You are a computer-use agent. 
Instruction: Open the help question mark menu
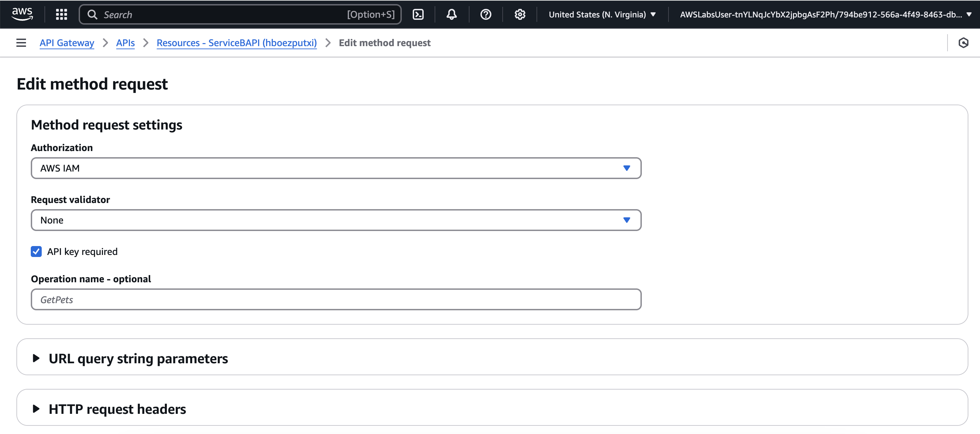486,14
